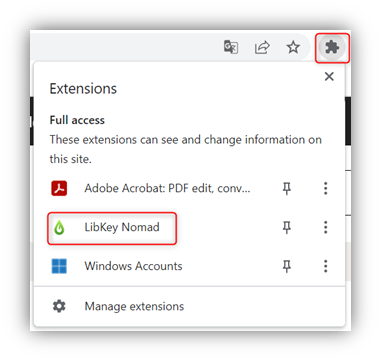Open more options for Windows Accounts
Viewport: 381px width, 361px height.
[326, 266]
